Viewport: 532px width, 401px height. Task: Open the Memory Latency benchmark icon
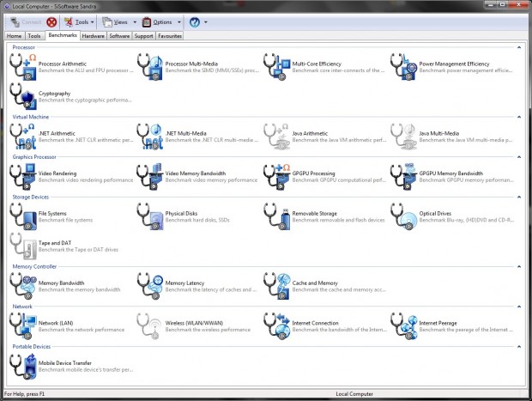click(150, 286)
